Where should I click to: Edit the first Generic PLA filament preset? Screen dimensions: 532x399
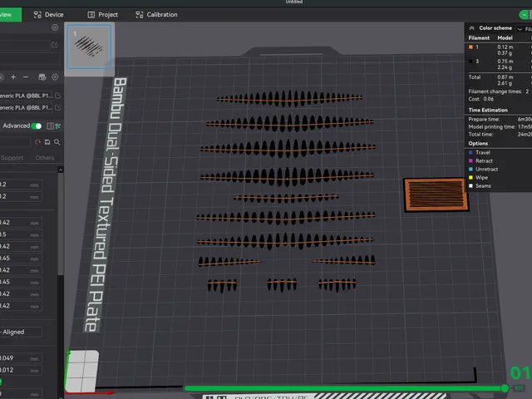(x=58, y=96)
